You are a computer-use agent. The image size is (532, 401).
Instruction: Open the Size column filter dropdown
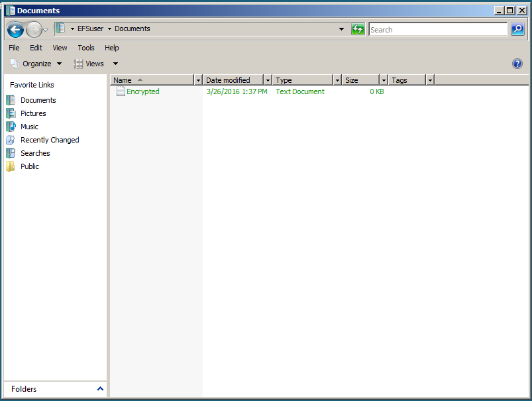coord(384,80)
